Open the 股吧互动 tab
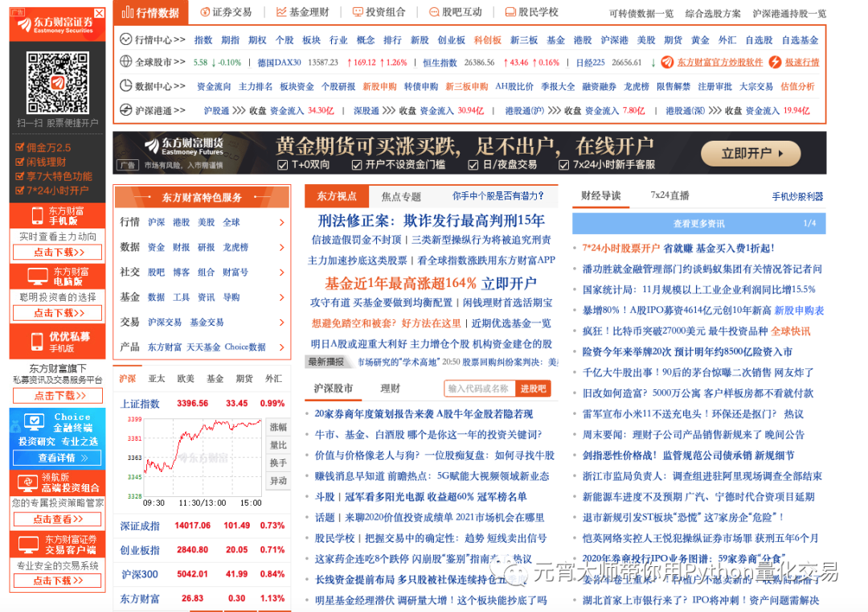This screenshot has width=868, height=612. (456, 12)
